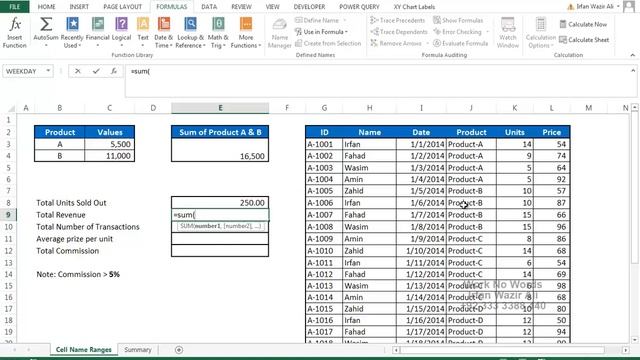Confirm the formula with the checkmark
640x360 pixels.
(96, 71)
